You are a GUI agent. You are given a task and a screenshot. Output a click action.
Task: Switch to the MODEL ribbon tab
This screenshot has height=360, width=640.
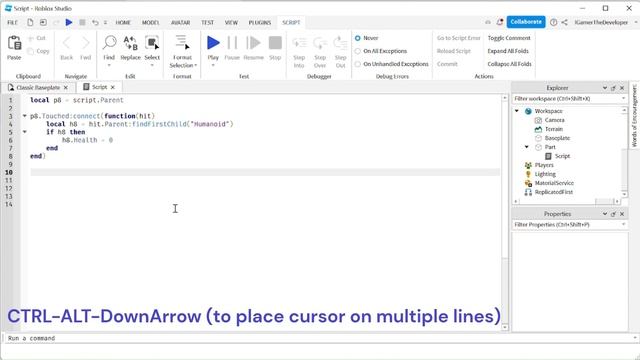coord(151,22)
